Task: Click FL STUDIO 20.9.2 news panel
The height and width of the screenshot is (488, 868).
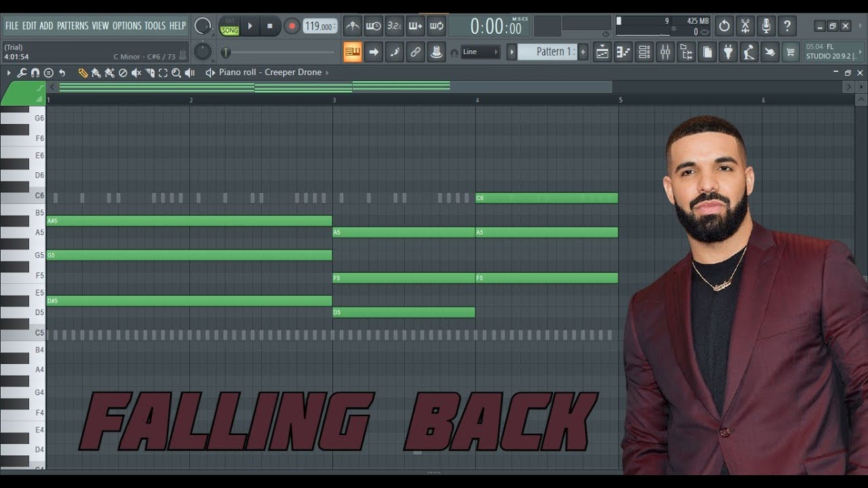Action: point(833,52)
